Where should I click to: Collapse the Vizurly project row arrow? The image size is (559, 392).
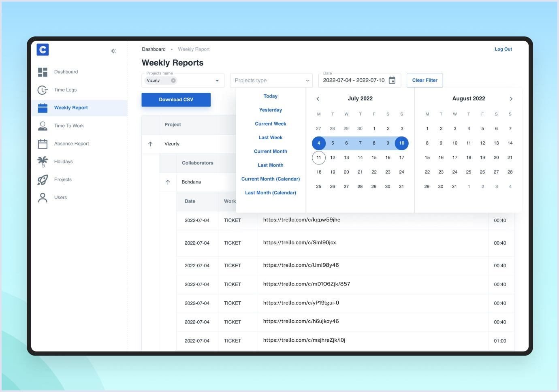coord(150,144)
